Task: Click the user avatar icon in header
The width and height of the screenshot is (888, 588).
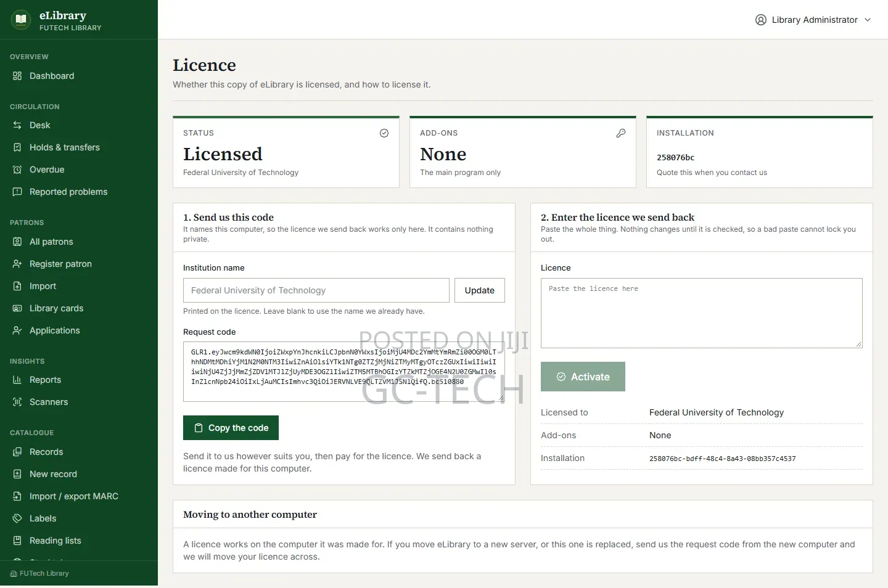Action: 761,20
